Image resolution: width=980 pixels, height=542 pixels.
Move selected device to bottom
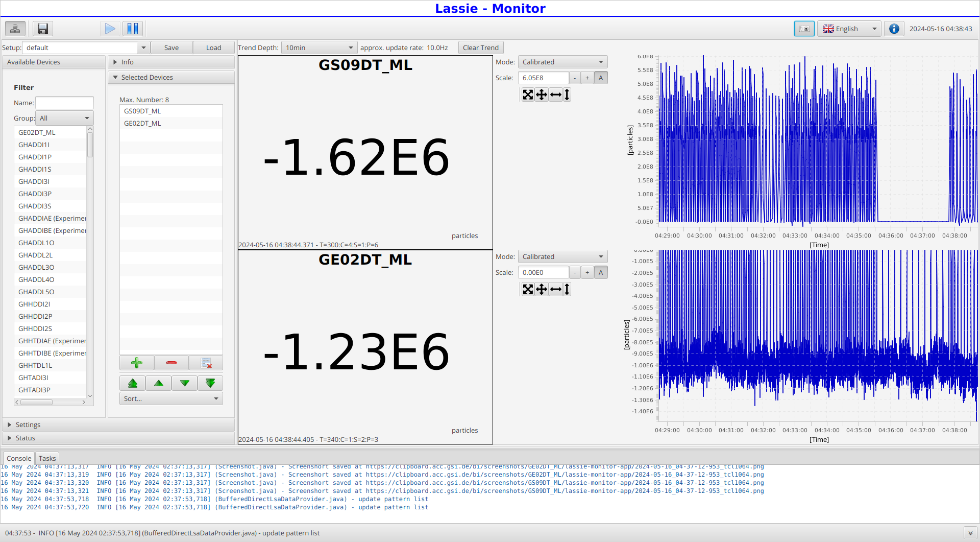210,383
